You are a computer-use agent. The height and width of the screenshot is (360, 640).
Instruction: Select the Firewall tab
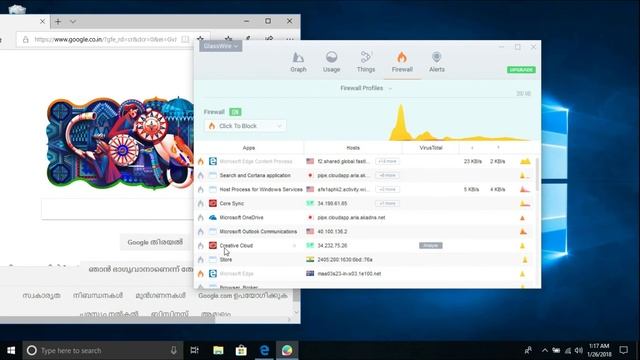point(402,62)
